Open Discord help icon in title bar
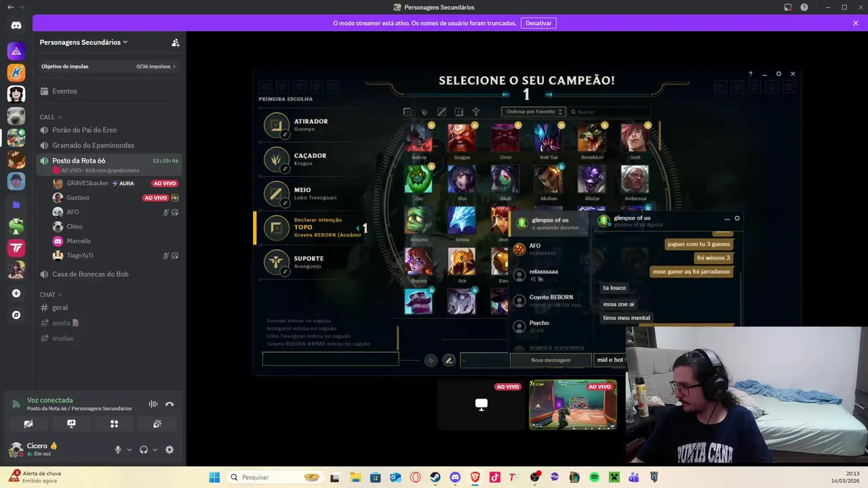The height and width of the screenshot is (488, 868). (804, 7)
